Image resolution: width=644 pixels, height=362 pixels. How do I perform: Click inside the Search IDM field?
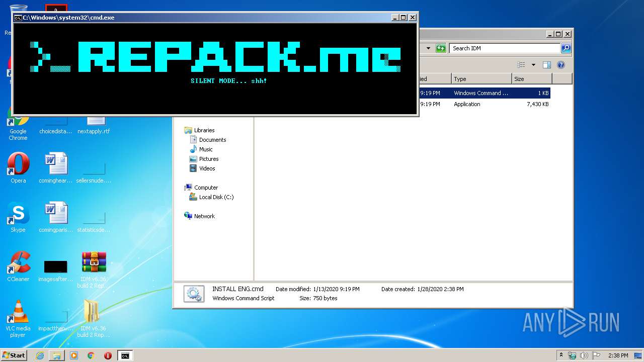505,48
